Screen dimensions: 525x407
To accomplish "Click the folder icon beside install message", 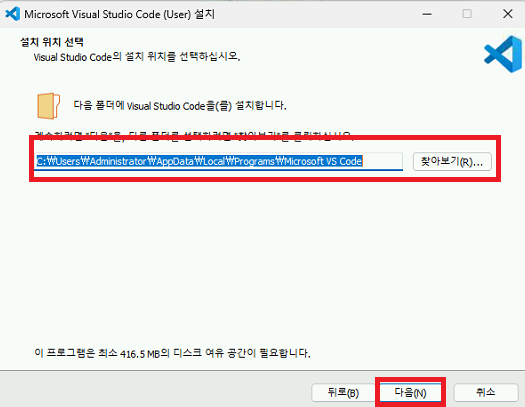I will 48,106.
